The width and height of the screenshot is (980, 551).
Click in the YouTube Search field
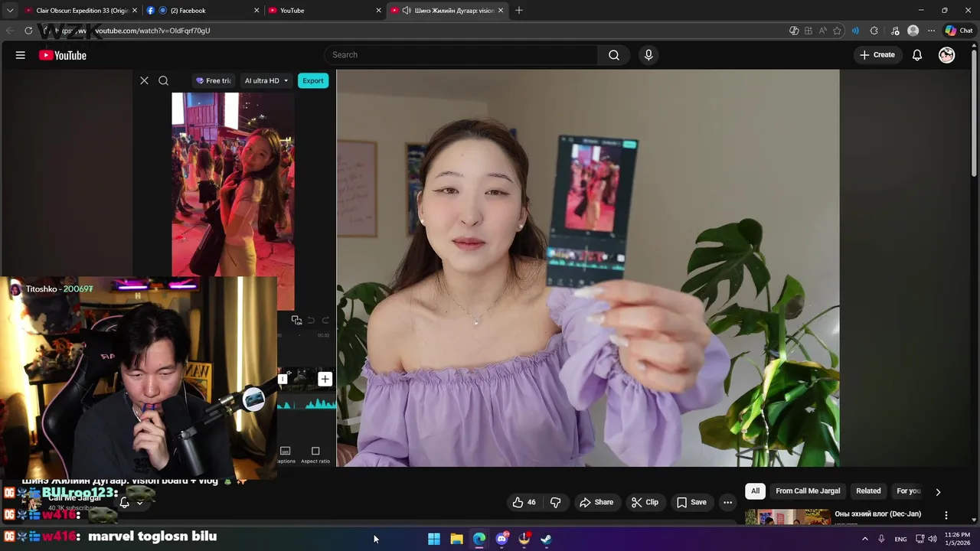pyautogui.click(x=462, y=55)
